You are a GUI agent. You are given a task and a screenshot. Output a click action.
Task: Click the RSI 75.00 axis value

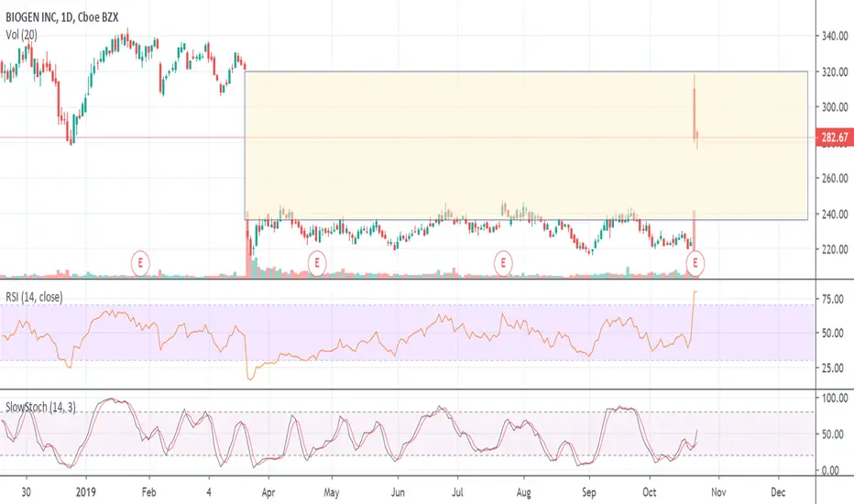coord(833,299)
